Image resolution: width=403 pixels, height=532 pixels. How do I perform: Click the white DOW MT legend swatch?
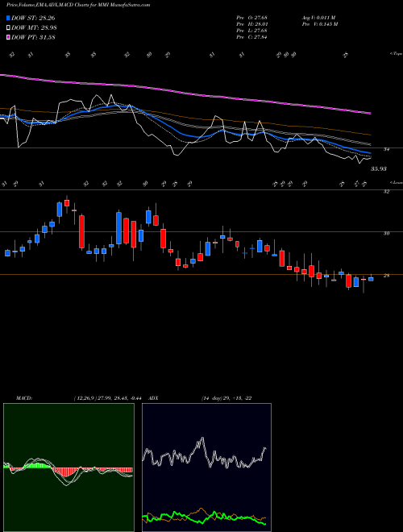9,28
